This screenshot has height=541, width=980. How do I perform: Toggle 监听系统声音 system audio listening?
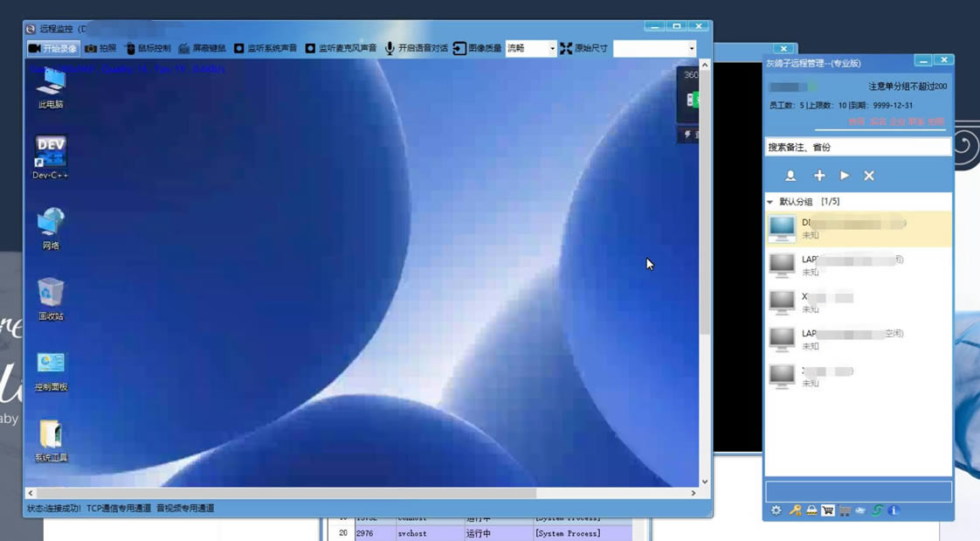pyautogui.click(x=265, y=49)
